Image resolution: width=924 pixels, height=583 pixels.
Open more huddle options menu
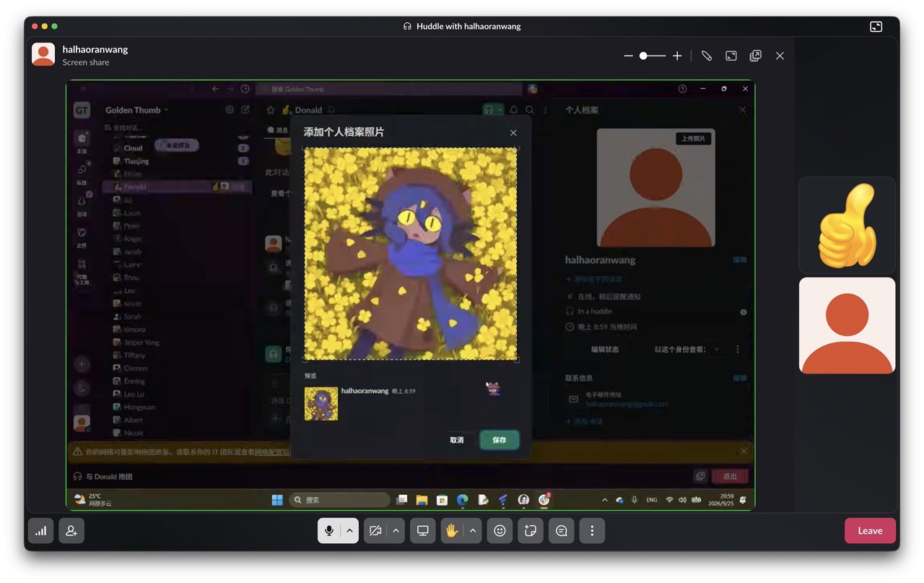pyautogui.click(x=592, y=531)
